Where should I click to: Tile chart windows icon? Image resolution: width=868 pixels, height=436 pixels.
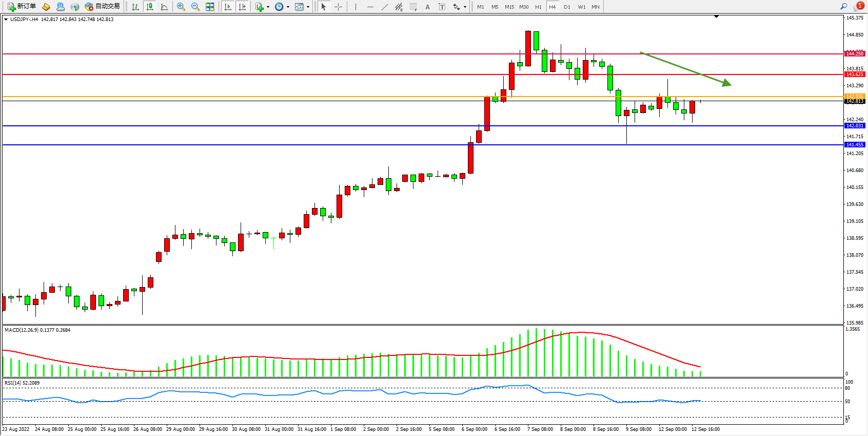coord(210,7)
